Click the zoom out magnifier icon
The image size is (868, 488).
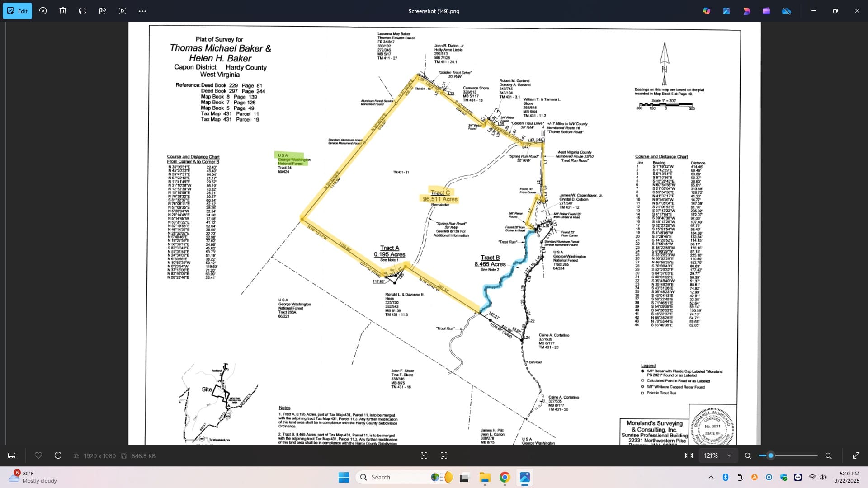click(x=748, y=455)
